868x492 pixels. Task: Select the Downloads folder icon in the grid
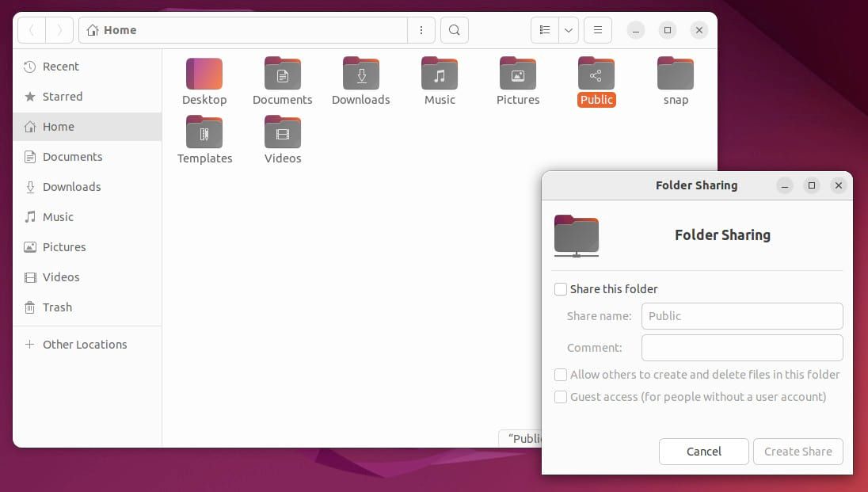click(361, 74)
